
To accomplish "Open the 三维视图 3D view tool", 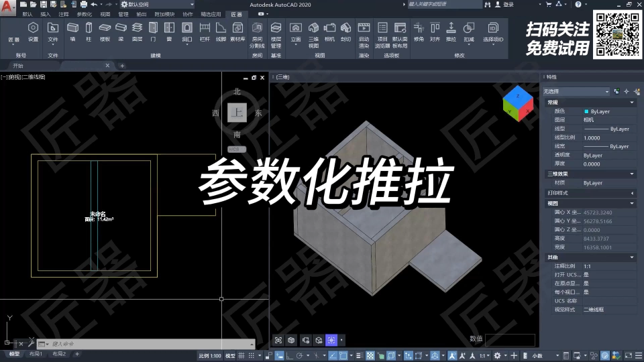I will [313, 35].
